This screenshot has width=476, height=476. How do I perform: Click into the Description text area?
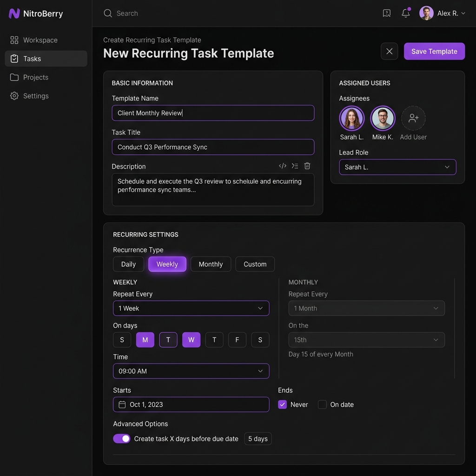[213, 190]
